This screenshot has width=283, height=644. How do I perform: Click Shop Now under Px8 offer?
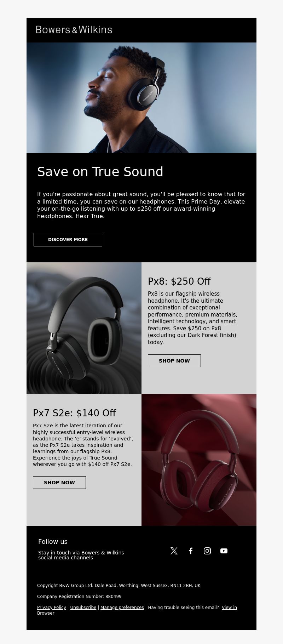click(x=174, y=361)
